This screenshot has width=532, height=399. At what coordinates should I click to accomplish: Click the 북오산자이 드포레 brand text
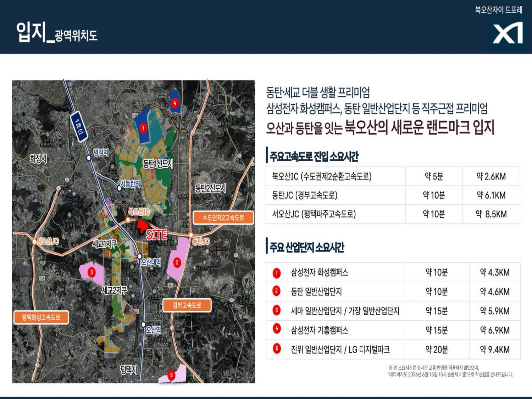coord(499,10)
